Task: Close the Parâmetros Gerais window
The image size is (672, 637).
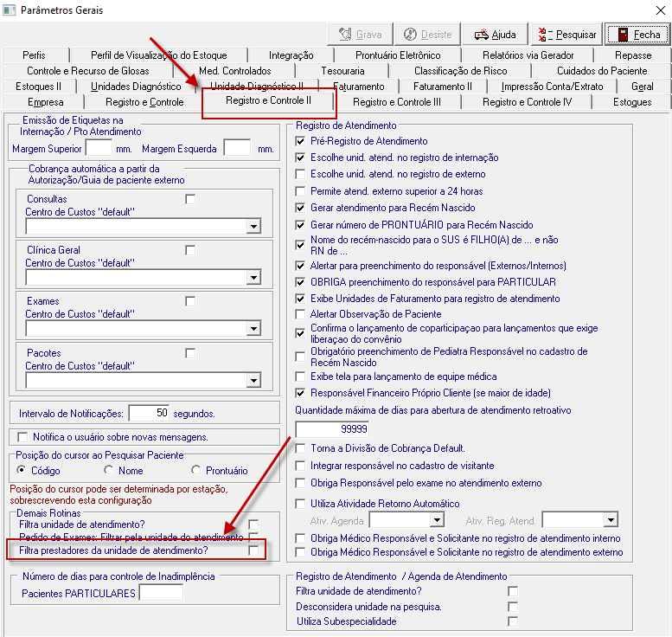Action: (661, 10)
